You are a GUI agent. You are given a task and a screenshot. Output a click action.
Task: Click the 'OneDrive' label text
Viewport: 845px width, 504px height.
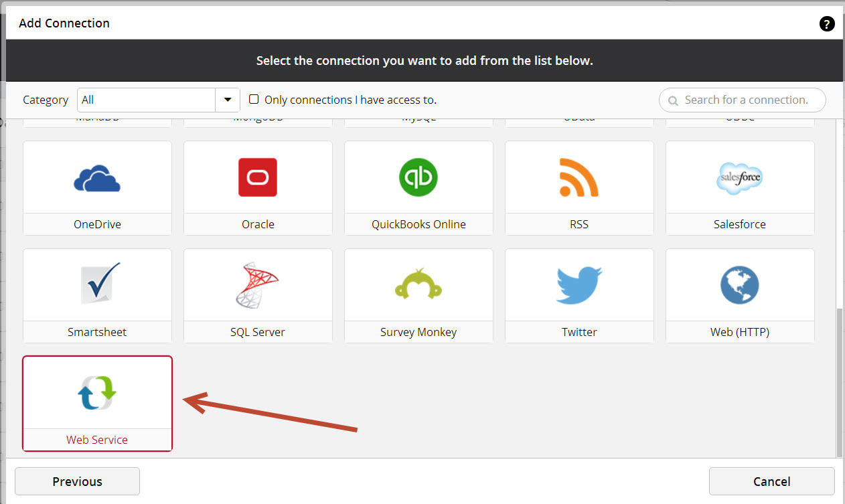tap(97, 224)
